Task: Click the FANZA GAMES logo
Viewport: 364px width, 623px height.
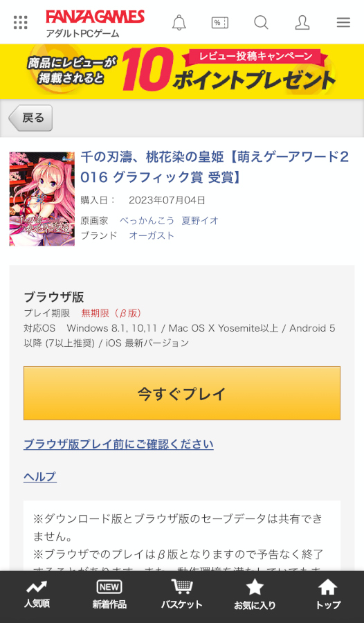Action: click(x=95, y=17)
